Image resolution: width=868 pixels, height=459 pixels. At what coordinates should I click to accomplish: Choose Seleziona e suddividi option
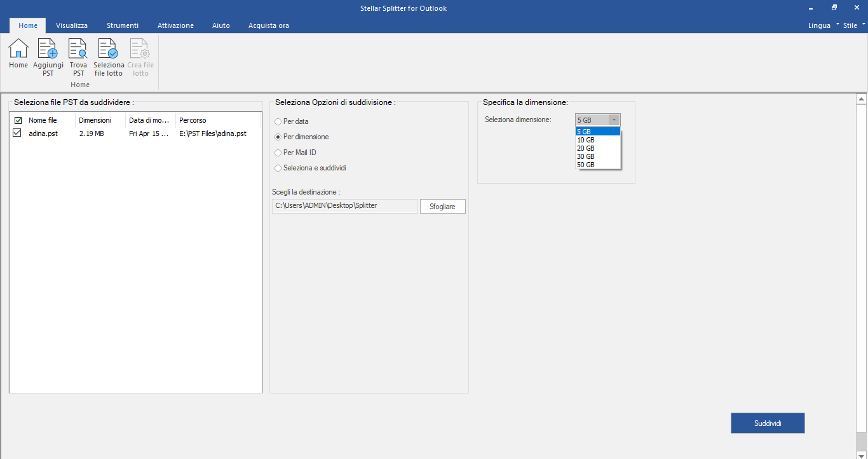310,168
